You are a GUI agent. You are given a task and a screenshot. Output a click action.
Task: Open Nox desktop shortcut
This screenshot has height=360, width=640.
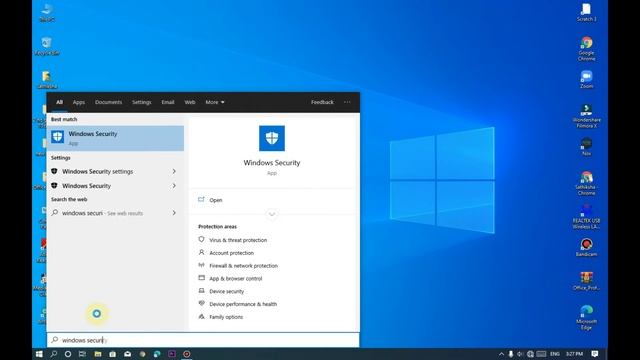[x=586, y=147]
